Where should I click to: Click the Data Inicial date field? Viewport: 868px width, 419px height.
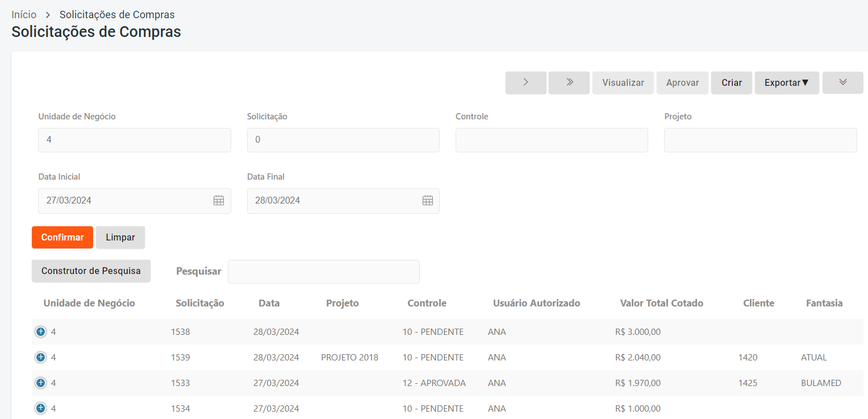pos(135,201)
